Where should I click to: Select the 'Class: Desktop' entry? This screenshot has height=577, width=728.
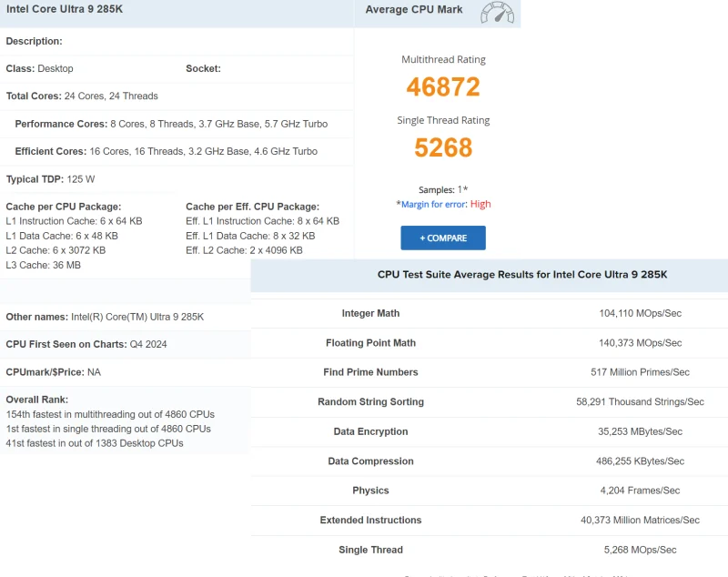[x=39, y=68]
